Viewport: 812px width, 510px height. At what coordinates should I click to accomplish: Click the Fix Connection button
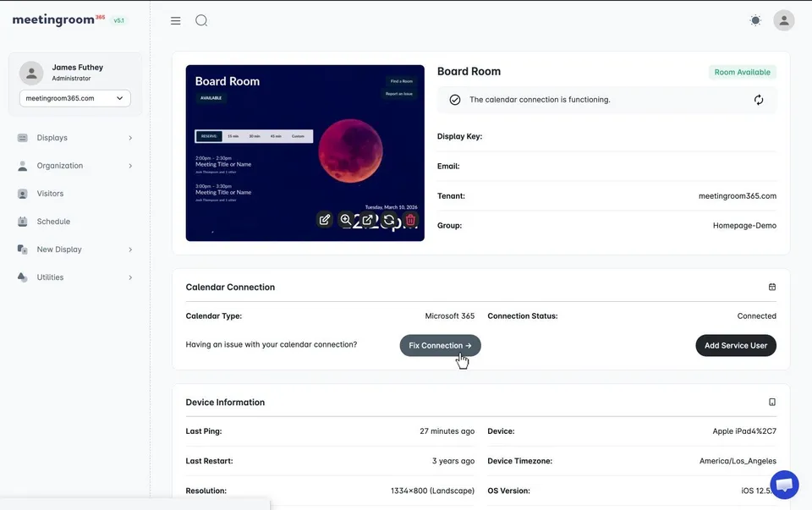440,345
